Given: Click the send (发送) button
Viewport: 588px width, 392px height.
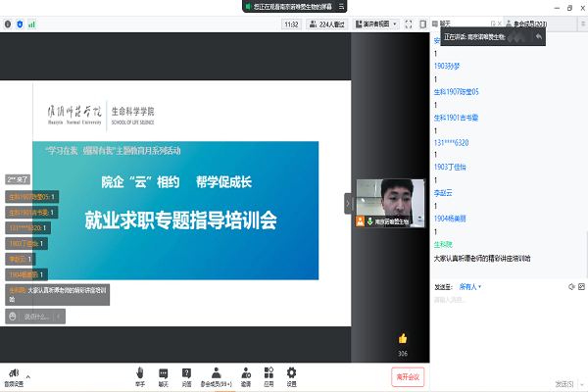Looking at the screenshot, I should [x=564, y=383].
